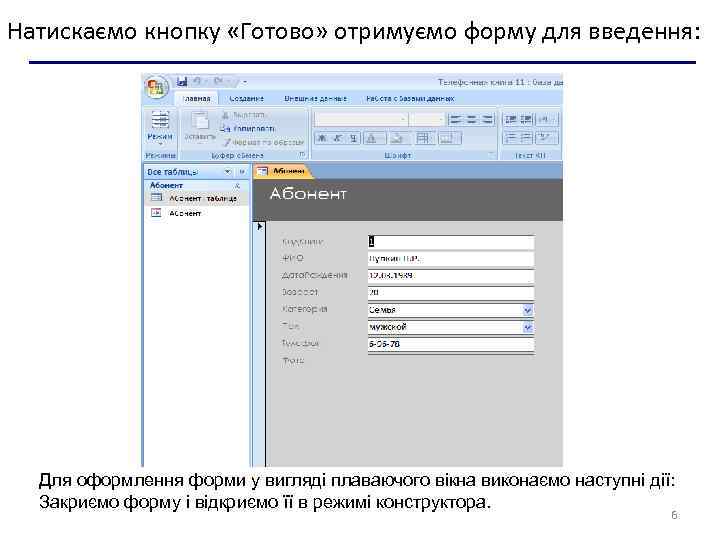This screenshot has height=540, width=720.
Task: Collapse the Абонент group in navigation pane
Action: (x=237, y=186)
